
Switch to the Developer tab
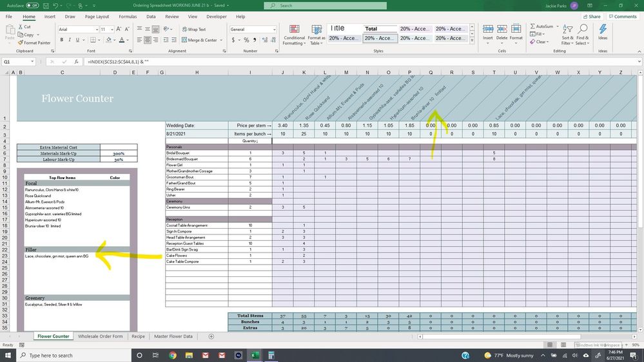[x=217, y=17]
